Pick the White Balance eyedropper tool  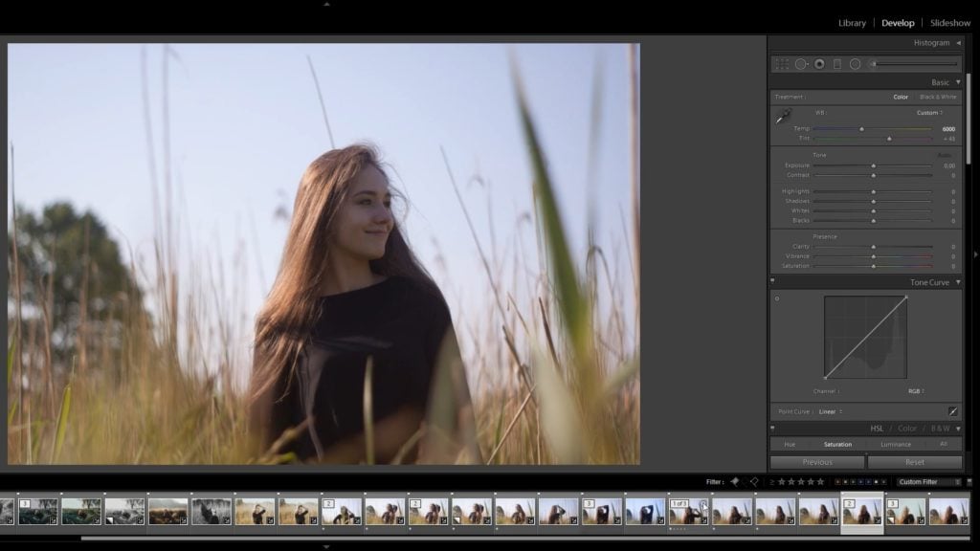click(783, 117)
